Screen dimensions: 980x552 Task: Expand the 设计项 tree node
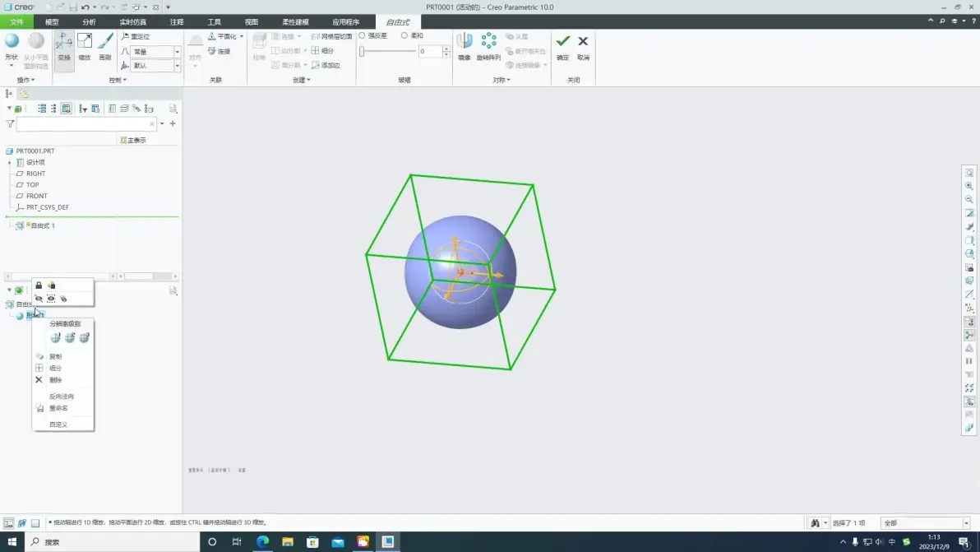[9, 163]
